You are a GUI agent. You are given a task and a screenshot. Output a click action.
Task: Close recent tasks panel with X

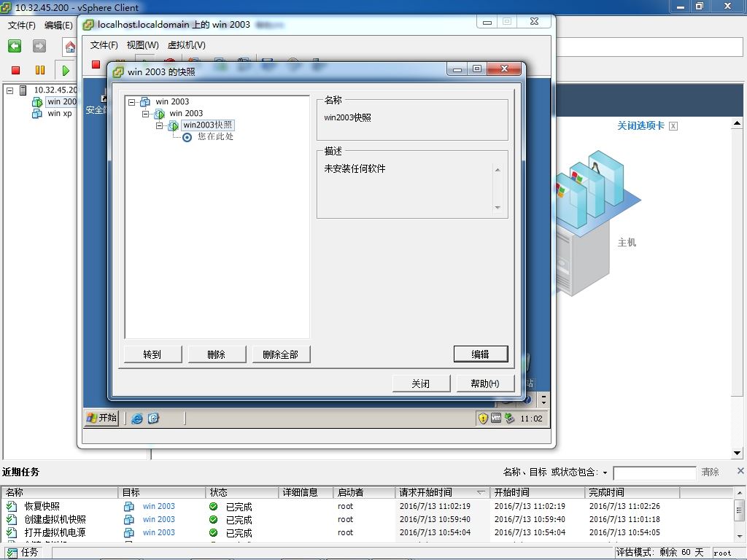click(x=740, y=470)
